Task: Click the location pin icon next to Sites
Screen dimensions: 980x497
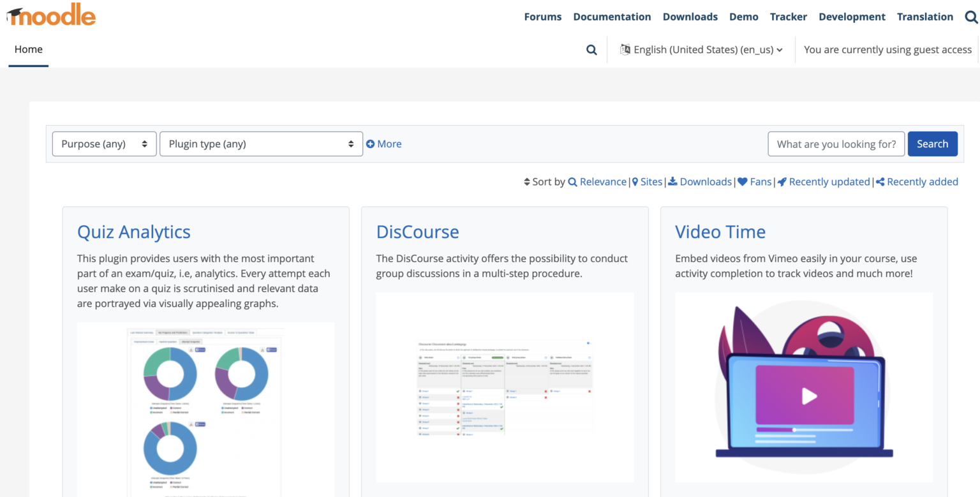Action: [634, 182]
